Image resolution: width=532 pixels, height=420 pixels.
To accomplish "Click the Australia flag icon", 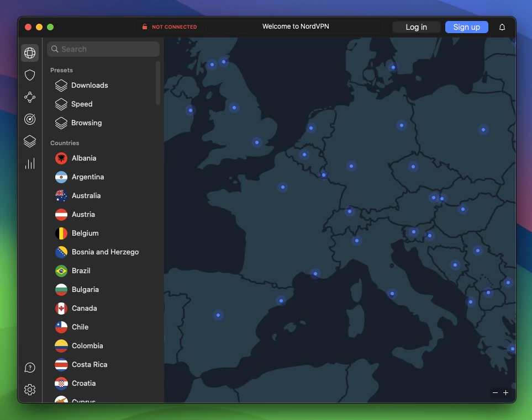I will (x=61, y=195).
